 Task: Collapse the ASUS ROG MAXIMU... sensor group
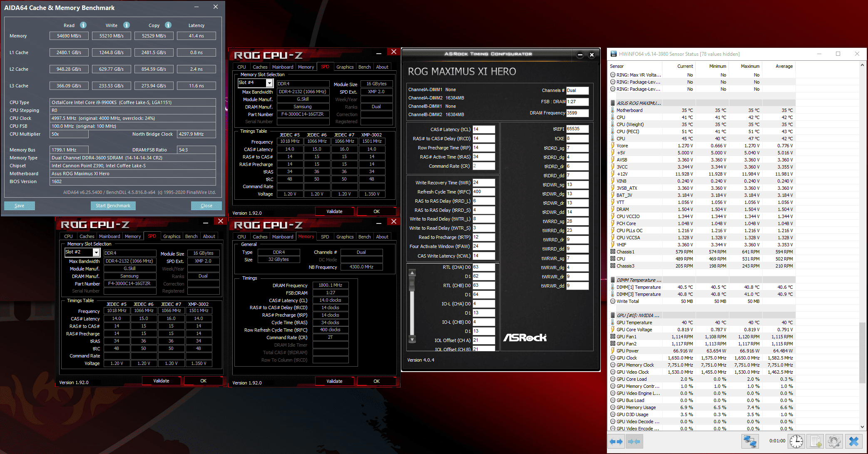coord(613,103)
